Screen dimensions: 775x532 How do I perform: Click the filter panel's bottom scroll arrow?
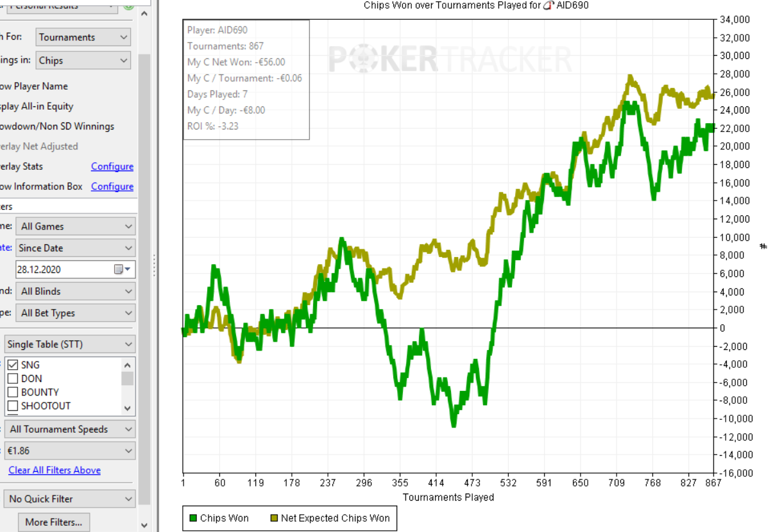(144, 525)
